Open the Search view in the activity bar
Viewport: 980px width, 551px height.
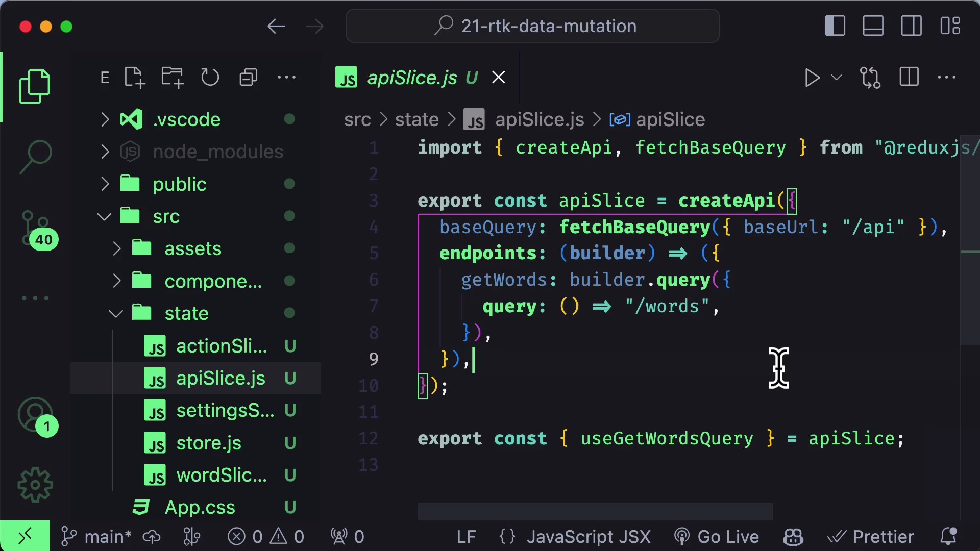pos(35,156)
